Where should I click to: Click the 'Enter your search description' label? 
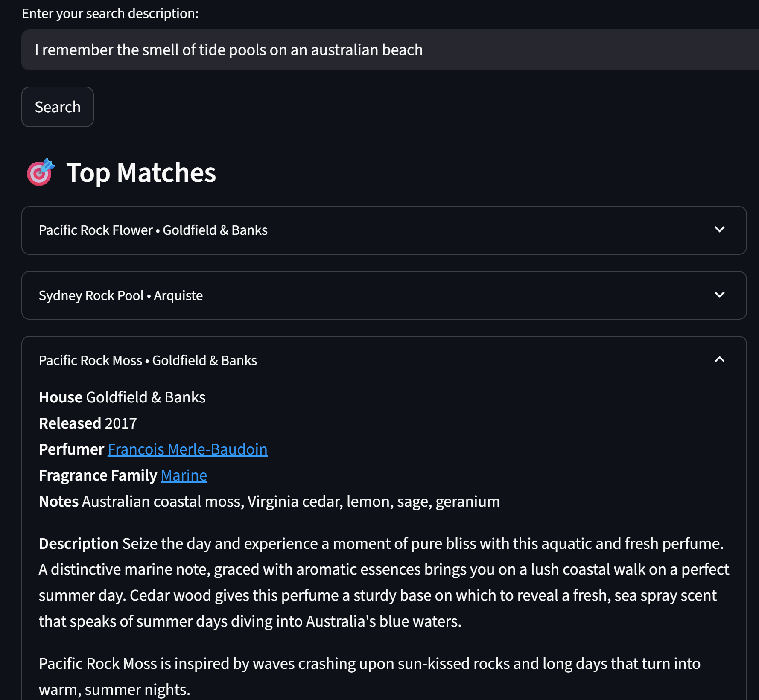coord(110,13)
